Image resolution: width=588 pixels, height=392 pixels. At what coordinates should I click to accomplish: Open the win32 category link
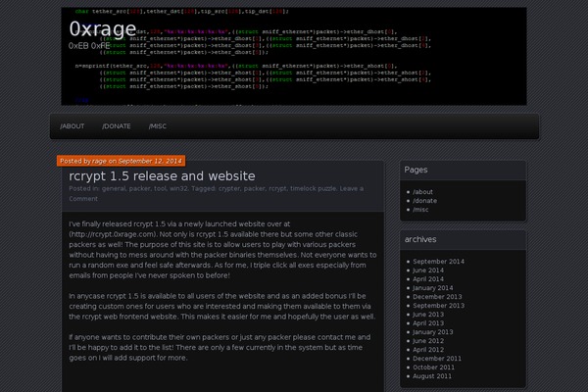pyautogui.click(x=178, y=189)
